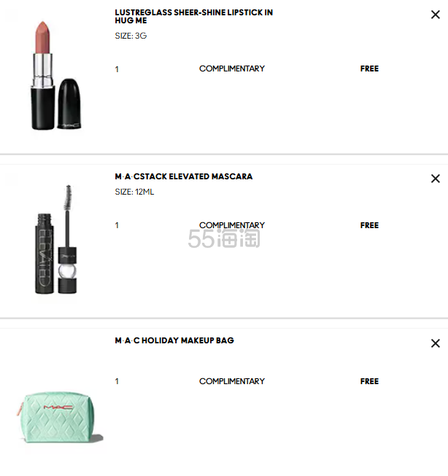The width and height of the screenshot is (448, 476).
Task: Click the makeup bag quantity number 1
Action: [117, 381]
